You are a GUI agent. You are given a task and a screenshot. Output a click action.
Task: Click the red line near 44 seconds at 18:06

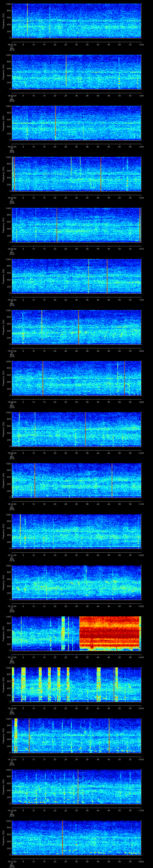click(x=107, y=276)
